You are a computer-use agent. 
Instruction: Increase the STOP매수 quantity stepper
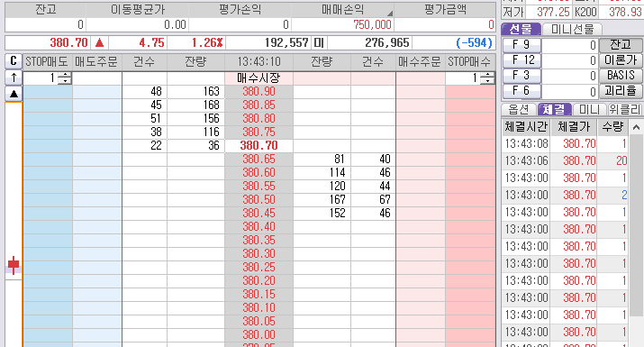pyautogui.click(x=487, y=75)
